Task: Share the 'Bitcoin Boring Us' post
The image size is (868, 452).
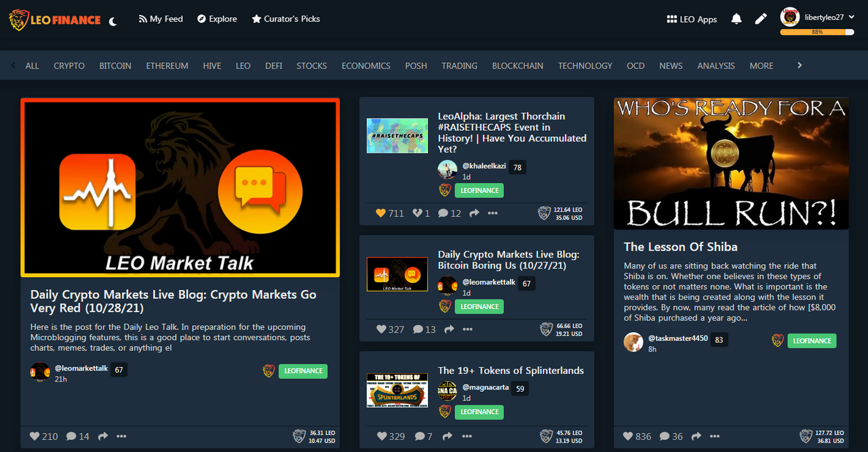Action: [449, 329]
